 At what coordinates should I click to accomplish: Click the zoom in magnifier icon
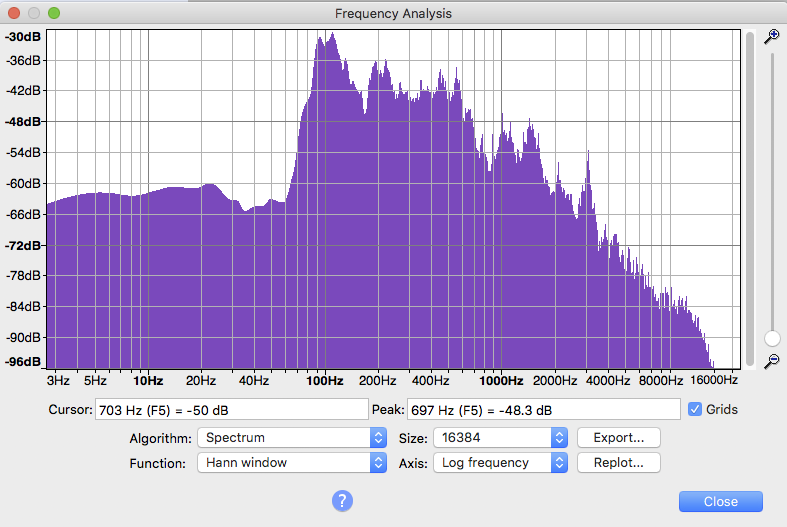click(x=771, y=37)
